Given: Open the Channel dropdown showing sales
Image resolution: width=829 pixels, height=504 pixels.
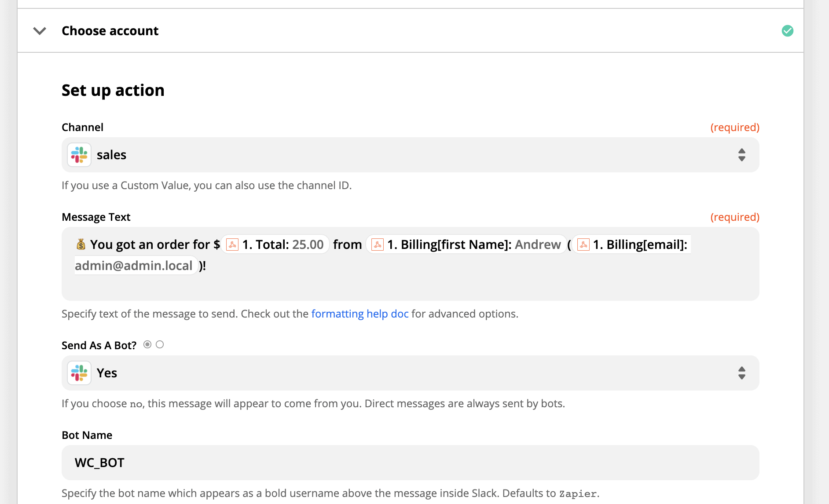Looking at the screenshot, I should pyautogui.click(x=410, y=155).
